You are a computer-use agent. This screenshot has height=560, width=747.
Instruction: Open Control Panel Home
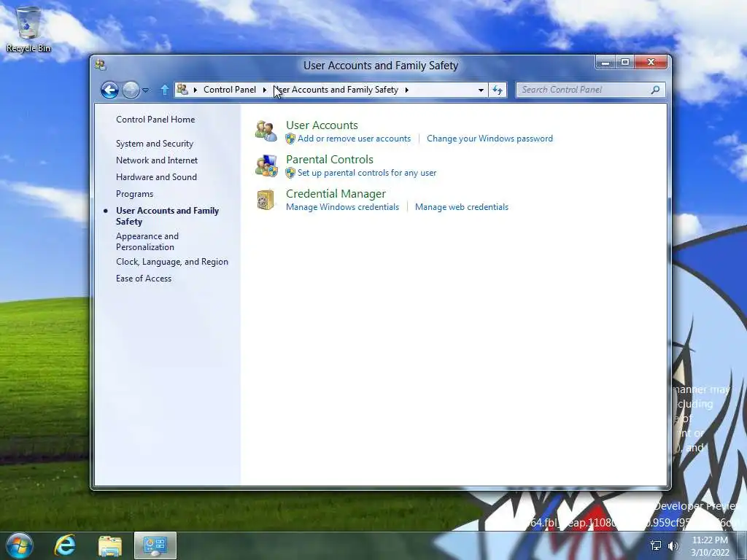click(x=155, y=120)
